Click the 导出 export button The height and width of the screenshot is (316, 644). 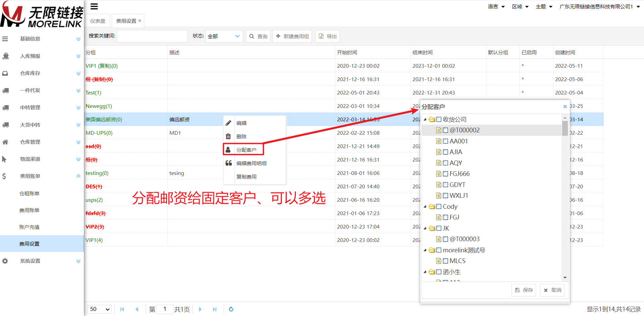tap(327, 36)
